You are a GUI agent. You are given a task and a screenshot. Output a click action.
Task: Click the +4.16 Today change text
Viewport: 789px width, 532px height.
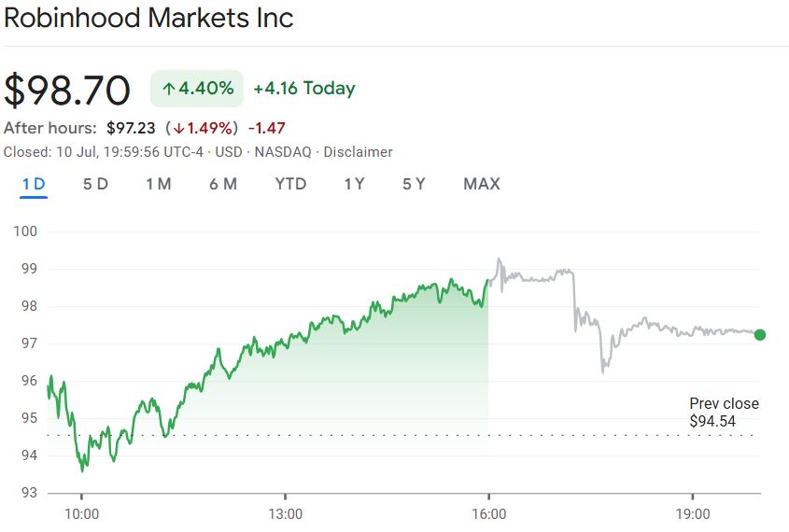point(304,89)
